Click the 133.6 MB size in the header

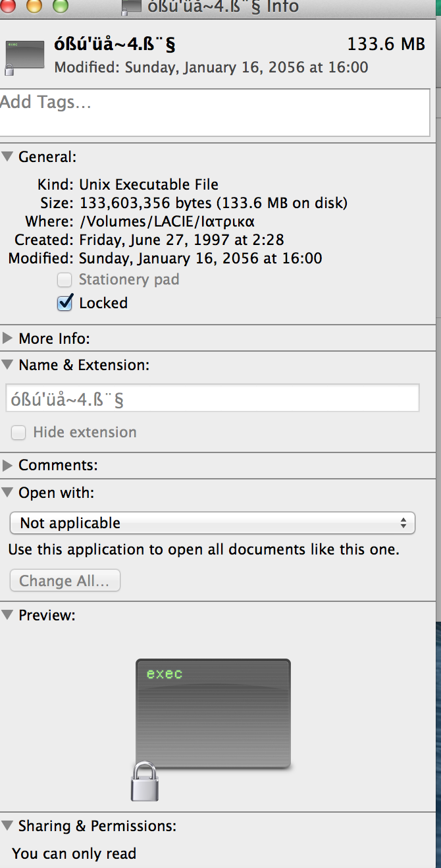[x=386, y=44]
